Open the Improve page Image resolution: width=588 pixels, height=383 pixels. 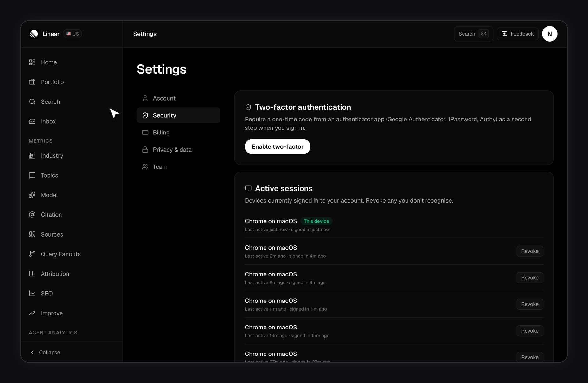click(72, 313)
